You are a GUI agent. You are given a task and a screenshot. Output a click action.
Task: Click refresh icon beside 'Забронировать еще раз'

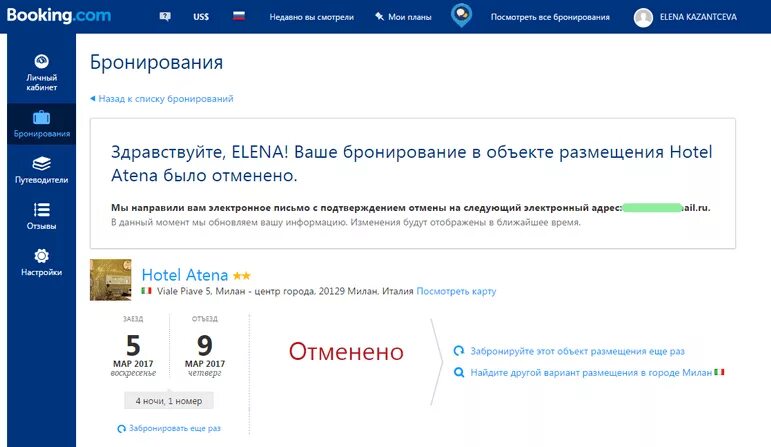121,429
